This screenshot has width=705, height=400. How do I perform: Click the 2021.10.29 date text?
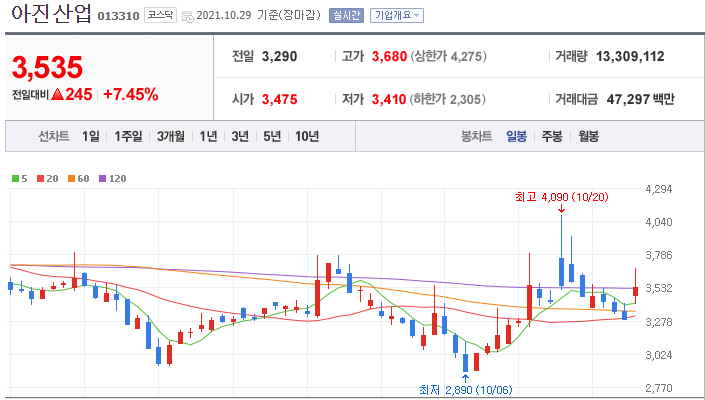224,15
